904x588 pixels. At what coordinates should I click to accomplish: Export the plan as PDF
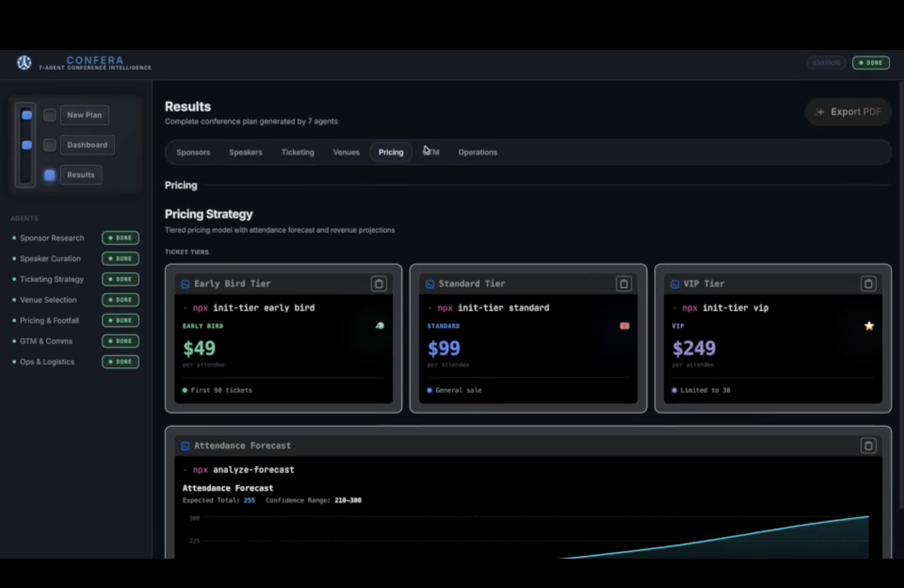tap(848, 112)
